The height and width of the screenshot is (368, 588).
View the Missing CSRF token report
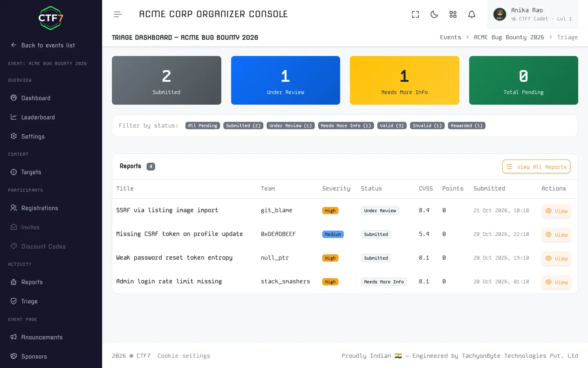pyautogui.click(x=557, y=235)
